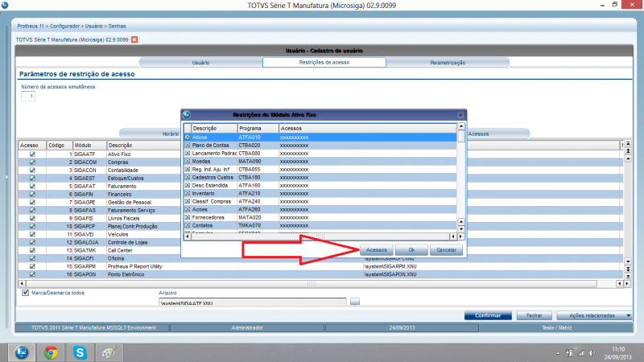Open the Parametrização tab
The height and width of the screenshot is (362, 644).
click(x=448, y=63)
